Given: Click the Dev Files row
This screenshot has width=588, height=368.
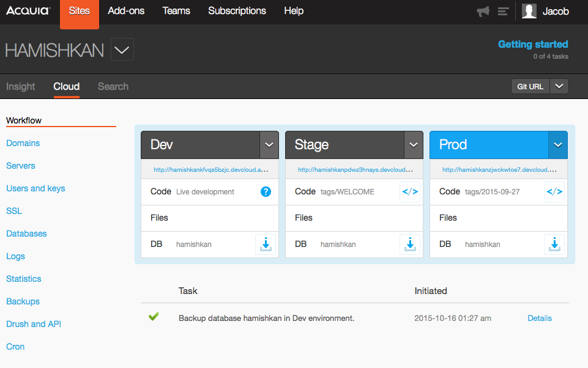Looking at the screenshot, I should [x=210, y=218].
